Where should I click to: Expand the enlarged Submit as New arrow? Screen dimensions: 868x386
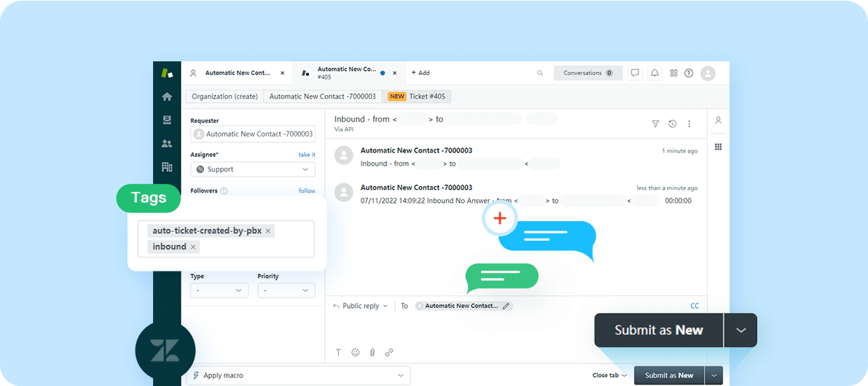coord(740,330)
